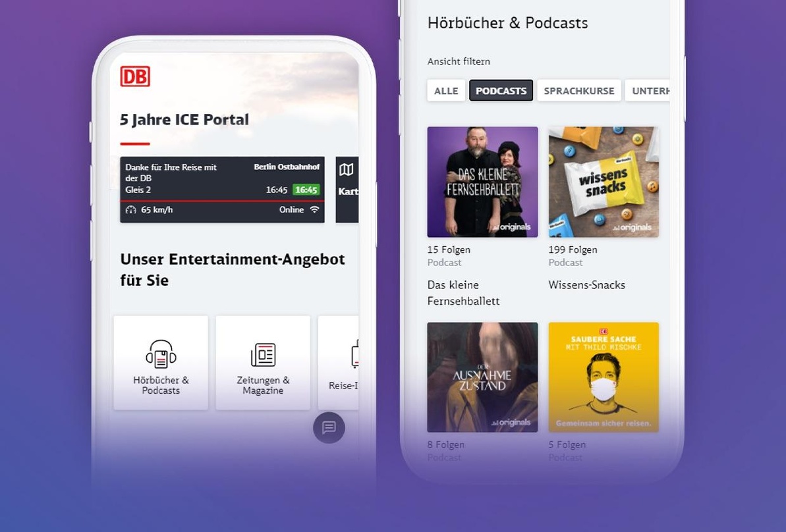Open the Hörbücher & Podcasts tile
The image size is (786, 532).
161,363
